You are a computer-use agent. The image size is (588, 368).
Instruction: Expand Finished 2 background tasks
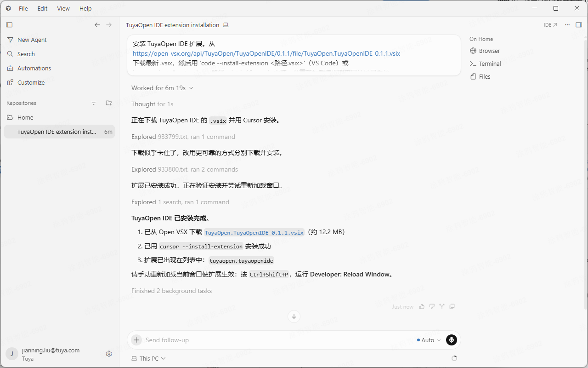point(171,291)
